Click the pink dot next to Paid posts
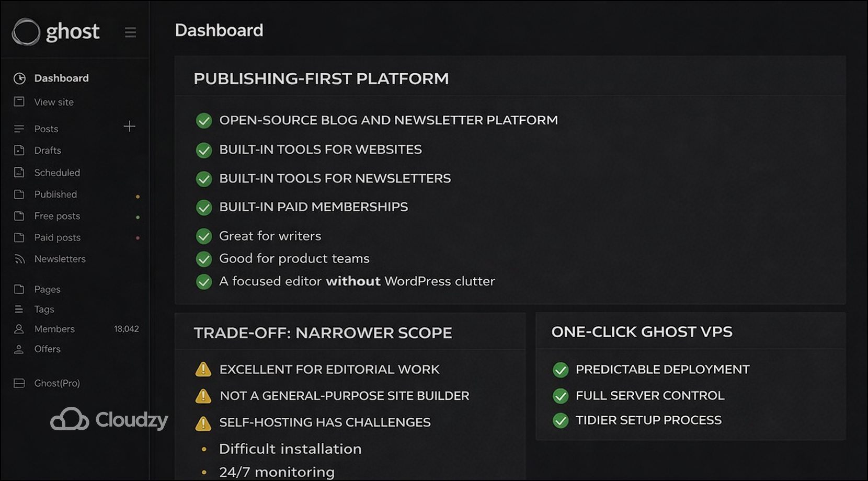Screen dimensions: 868x481 (138, 238)
